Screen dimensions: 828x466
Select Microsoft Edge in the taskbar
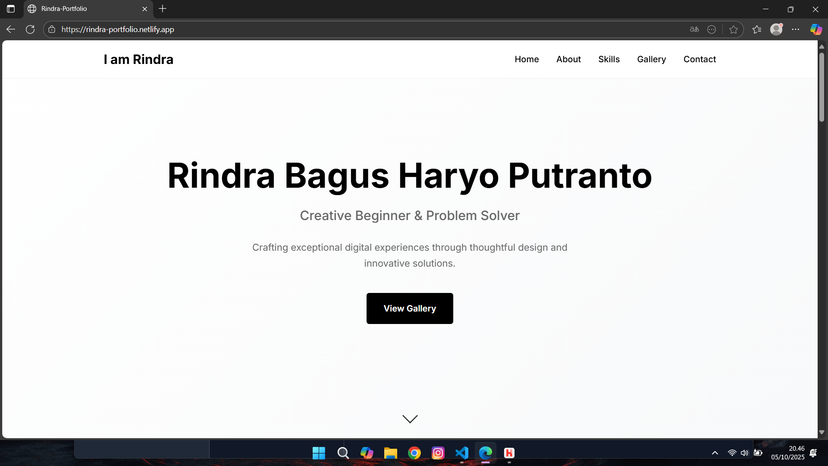(485, 453)
